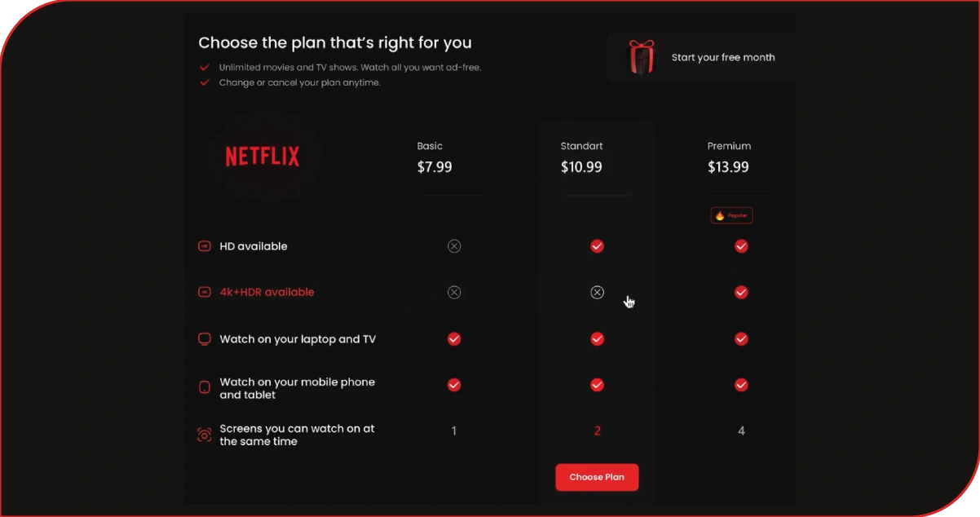Screen dimensions: 980x517
Task: Click the checkmark bullet beside Unlimited movies
Action: point(204,68)
